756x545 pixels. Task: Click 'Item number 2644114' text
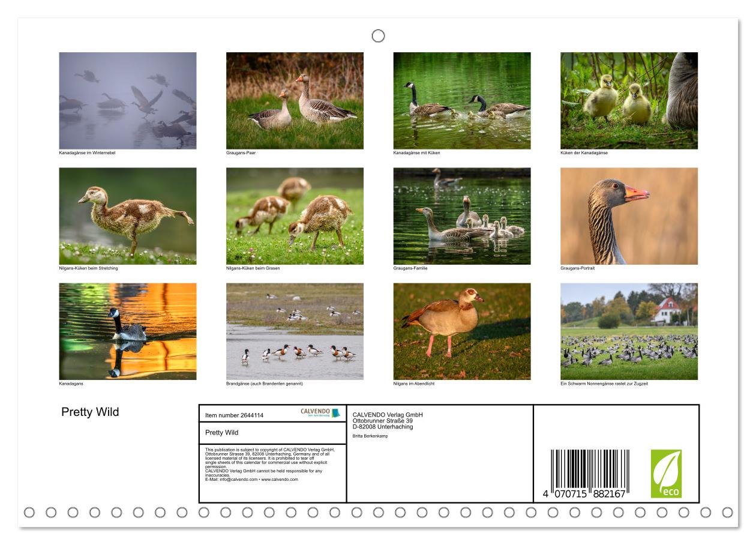(x=234, y=415)
